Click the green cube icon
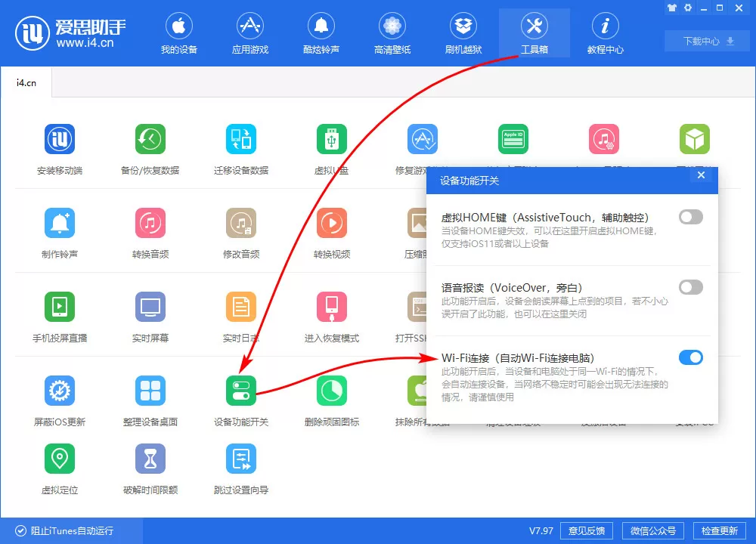Image resolution: width=756 pixels, height=544 pixels. point(694,139)
